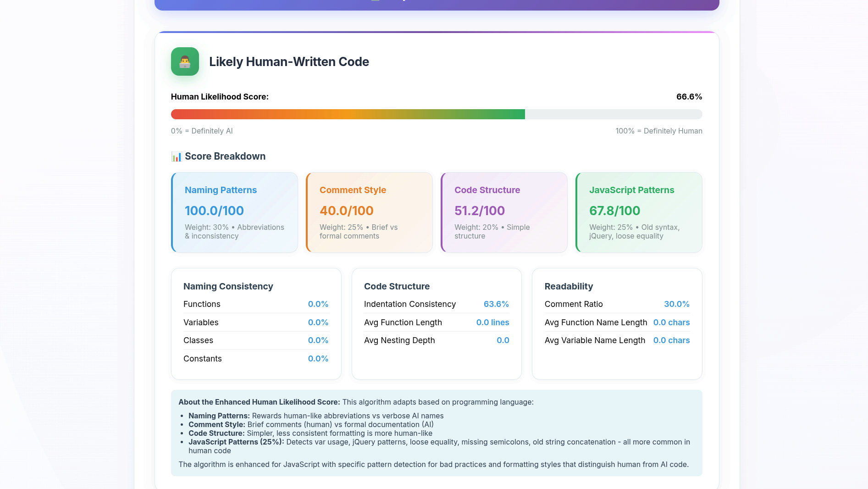Click the 66.6% score value

689,97
